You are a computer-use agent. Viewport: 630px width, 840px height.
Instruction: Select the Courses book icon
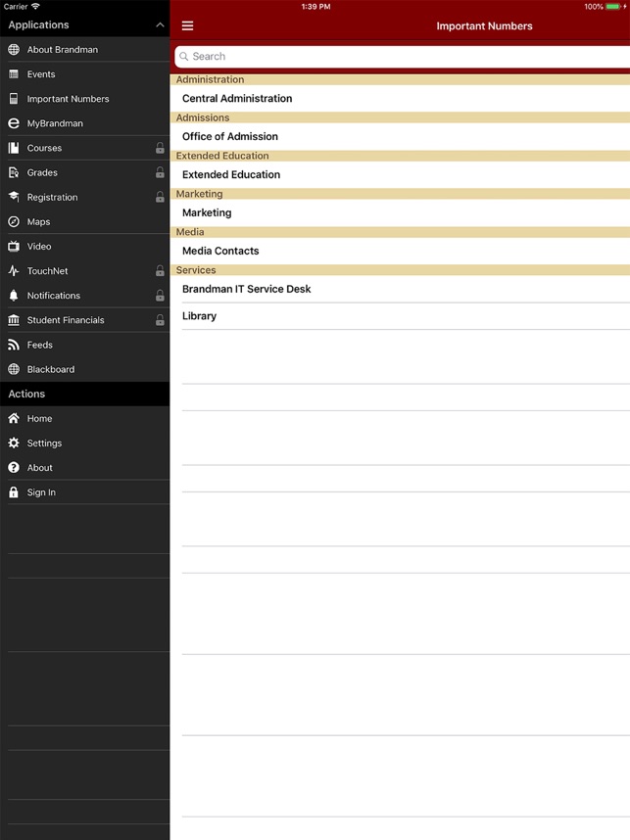pos(14,148)
